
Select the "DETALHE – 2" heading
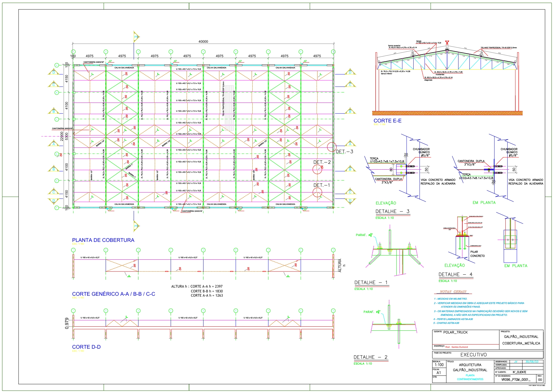(371, 357)
